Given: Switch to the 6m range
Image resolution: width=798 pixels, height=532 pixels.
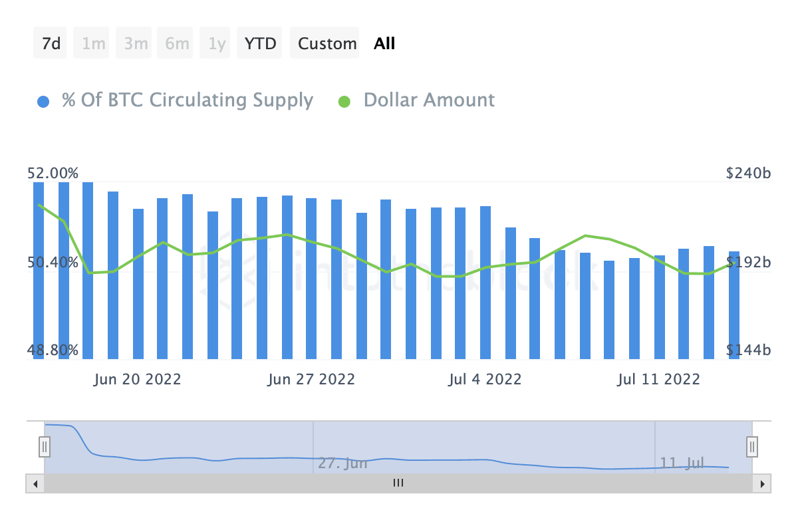Looking at the screenshot, I should point(178,44).
